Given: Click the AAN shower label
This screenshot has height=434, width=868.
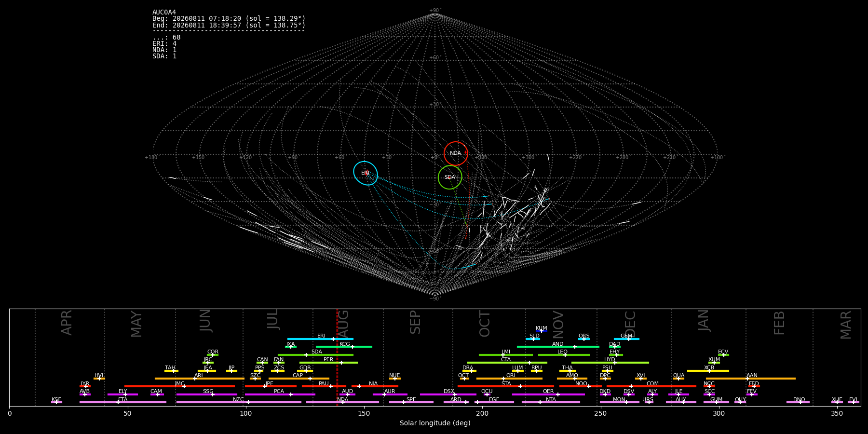Looking at the screenshot, I should coord(752,375).
